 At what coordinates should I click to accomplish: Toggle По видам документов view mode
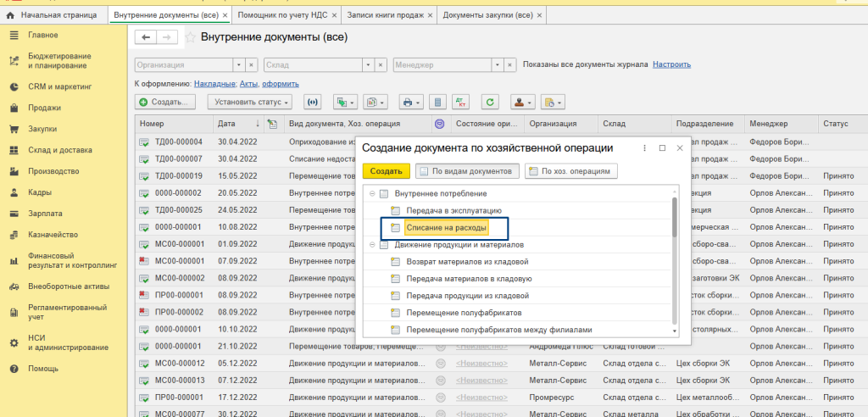[x=465, y=171]
